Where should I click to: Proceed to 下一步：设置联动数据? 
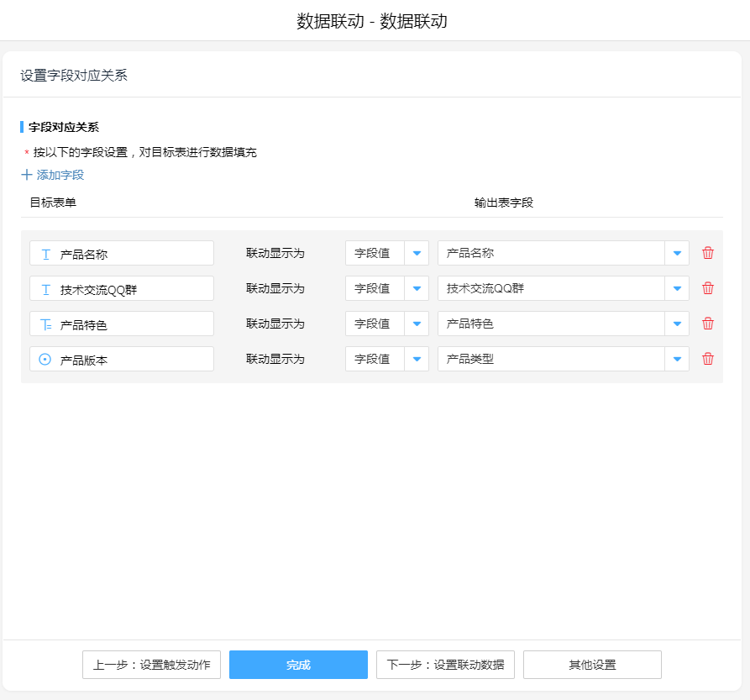click(445, 665)
